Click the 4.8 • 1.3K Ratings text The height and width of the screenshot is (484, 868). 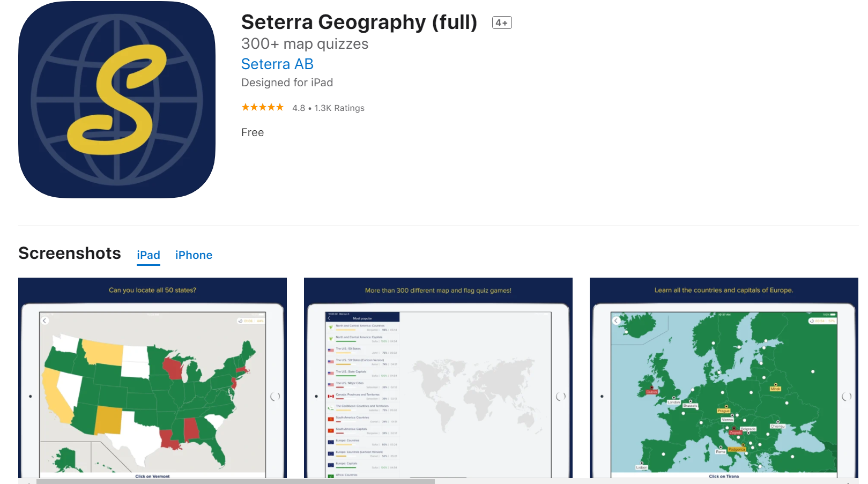coord(328,108)
